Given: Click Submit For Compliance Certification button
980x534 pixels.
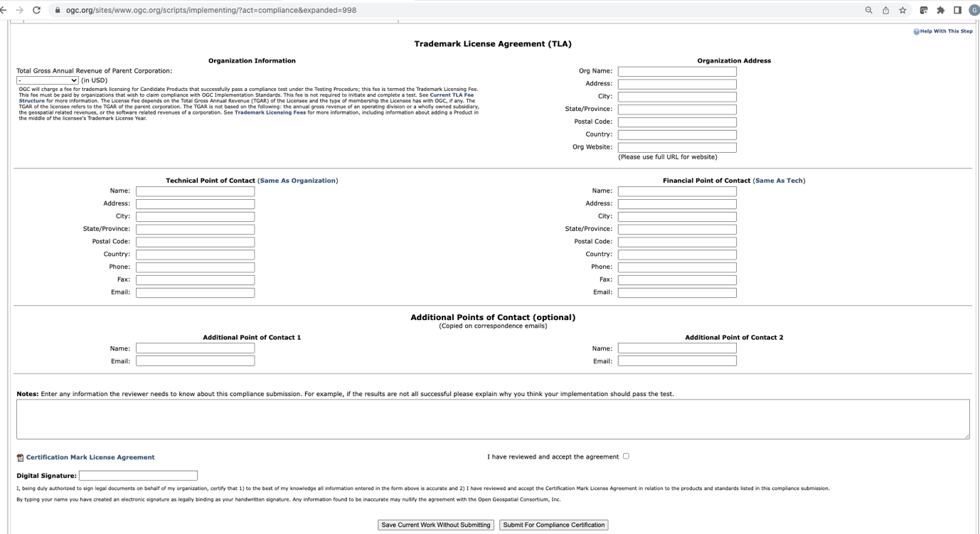Looking at the screenshot, I should (x=553, y=525).
